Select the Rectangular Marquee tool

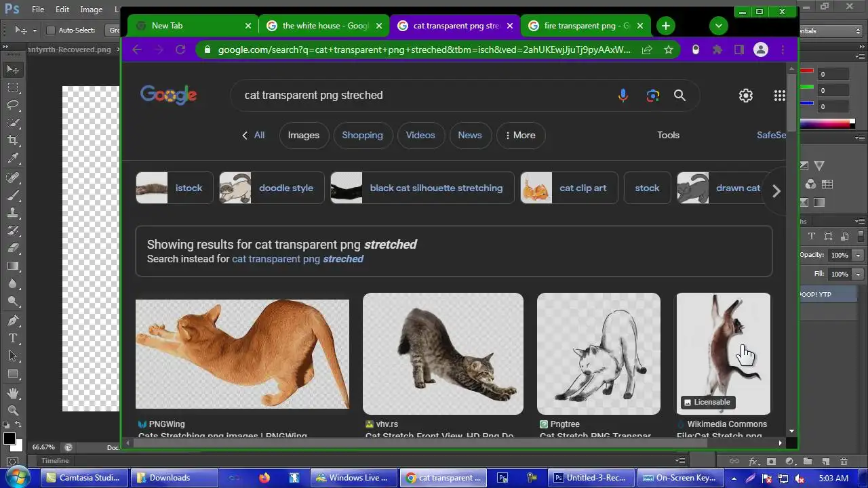click(13, 87)
